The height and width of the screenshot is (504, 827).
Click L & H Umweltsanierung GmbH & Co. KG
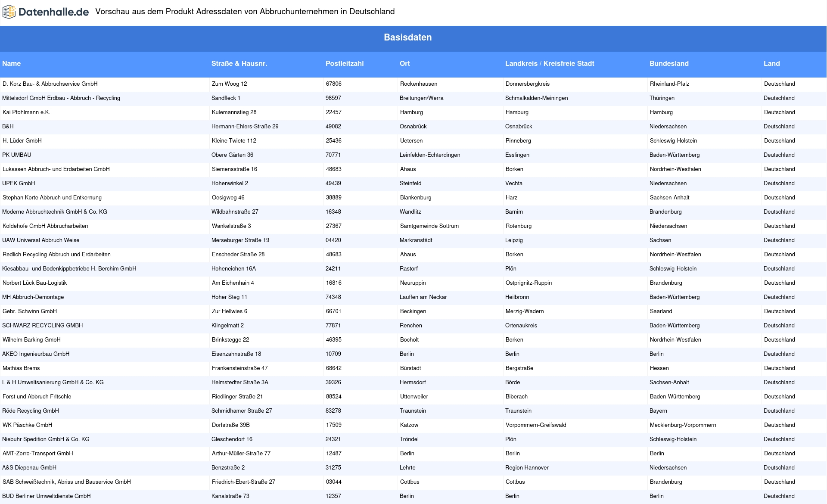53,383
